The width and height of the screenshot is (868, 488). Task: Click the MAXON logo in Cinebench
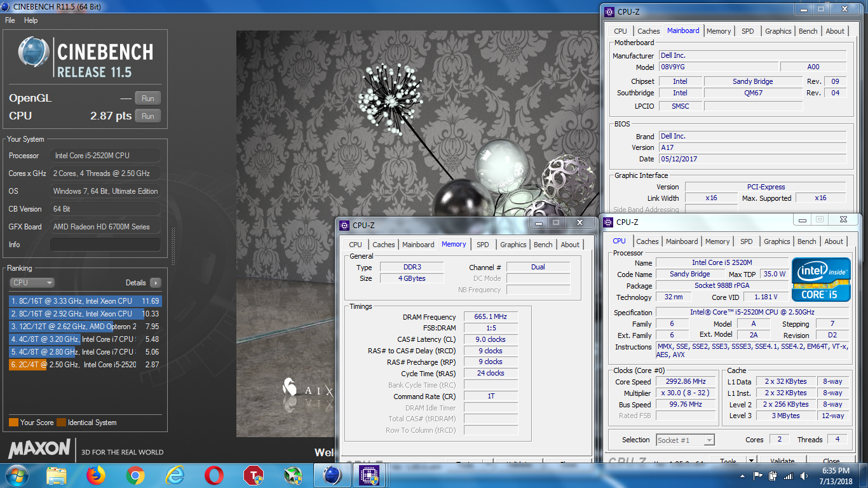(x=39, y=449)
